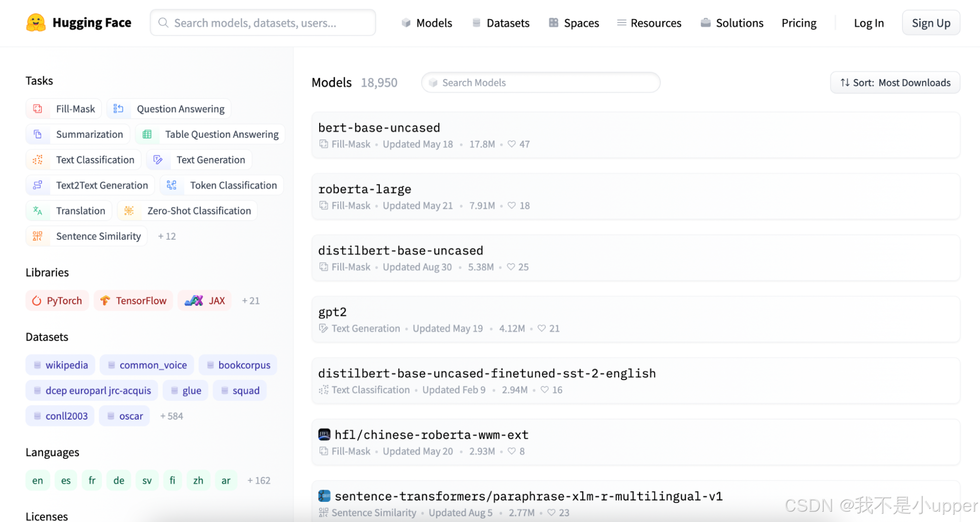Screen dimensions: 980x522
Task: Expand the +162 more languages
Action: [258, 480]
